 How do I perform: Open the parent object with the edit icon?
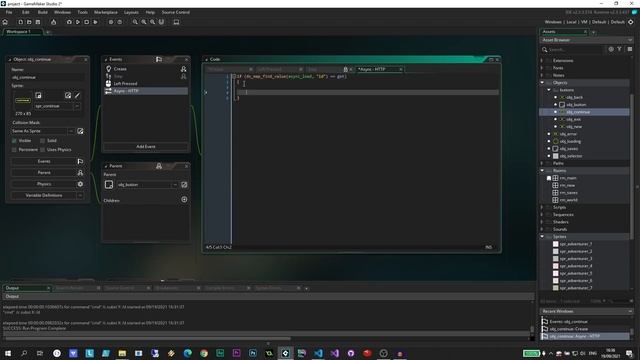(184, 184)
